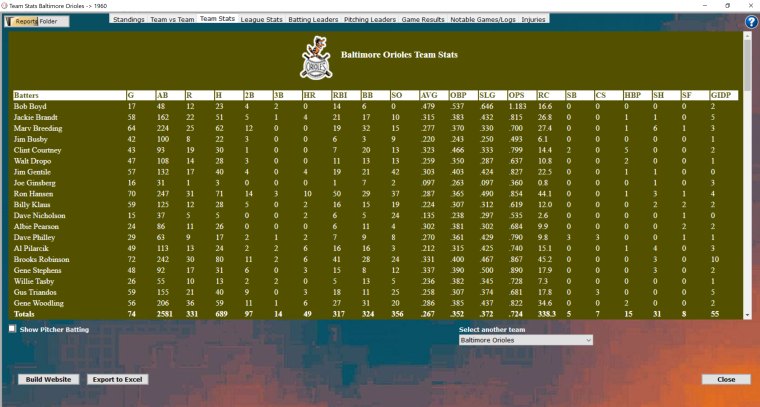Maximize the Team Stats window
This screenshot has height=407, width=760.
(x=728, y=5)
